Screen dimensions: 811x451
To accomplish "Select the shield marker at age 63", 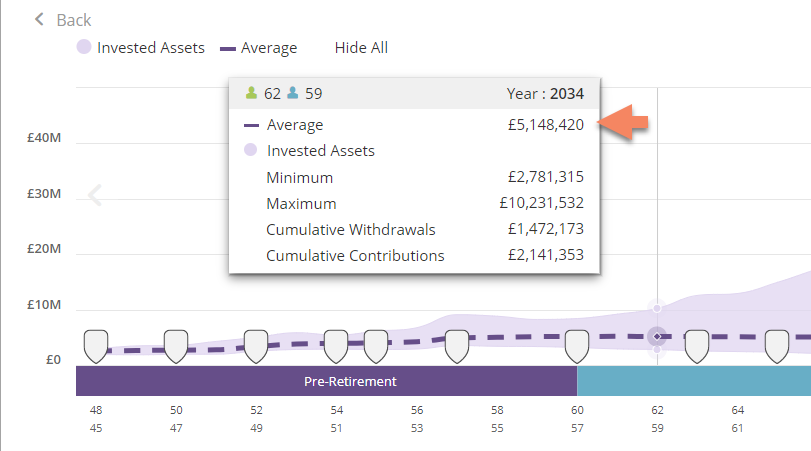I will (697, 346).
